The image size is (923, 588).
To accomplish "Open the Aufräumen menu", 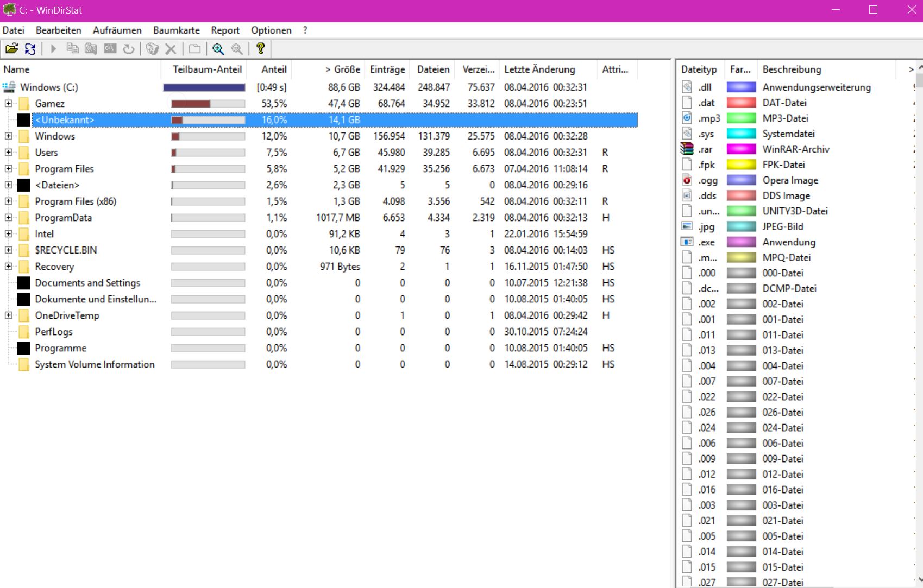I will 117,30.
